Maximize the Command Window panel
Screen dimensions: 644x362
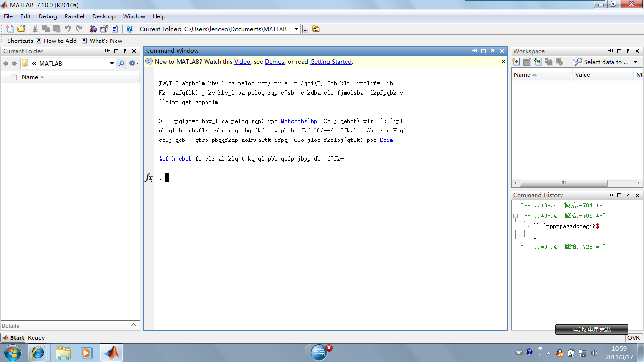(x=483, y=51)
